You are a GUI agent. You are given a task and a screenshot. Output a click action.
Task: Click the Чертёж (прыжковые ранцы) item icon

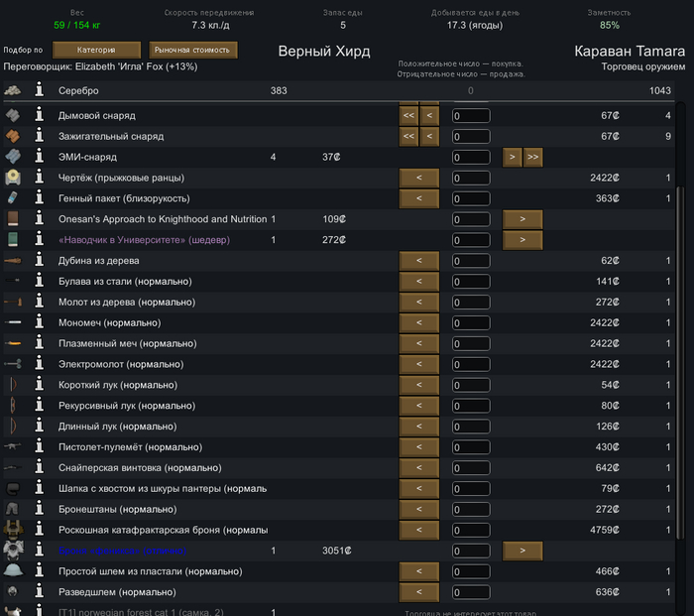13,178
